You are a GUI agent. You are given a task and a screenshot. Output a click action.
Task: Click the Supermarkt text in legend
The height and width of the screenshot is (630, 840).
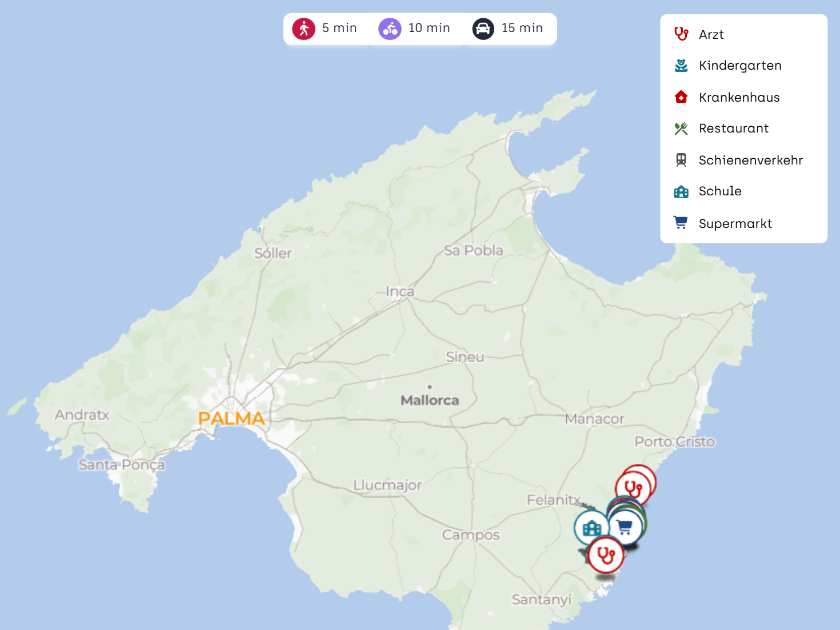click(x=735, y=223)
